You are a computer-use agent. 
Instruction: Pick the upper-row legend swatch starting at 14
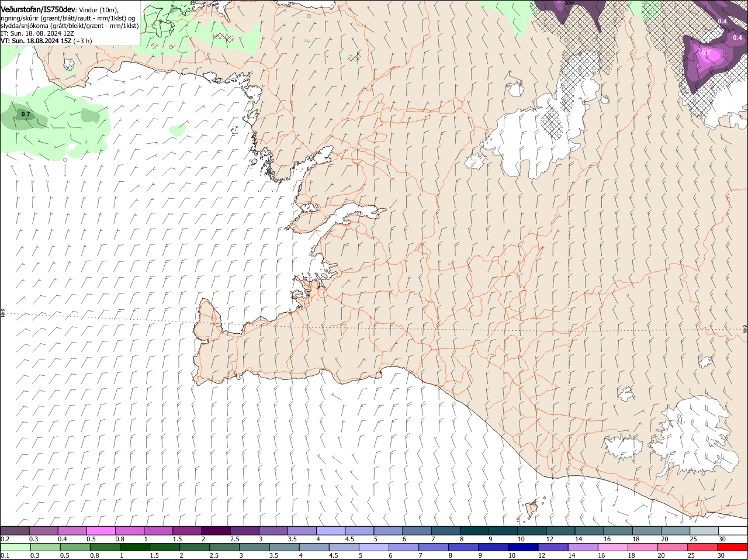tap(590, 531)
